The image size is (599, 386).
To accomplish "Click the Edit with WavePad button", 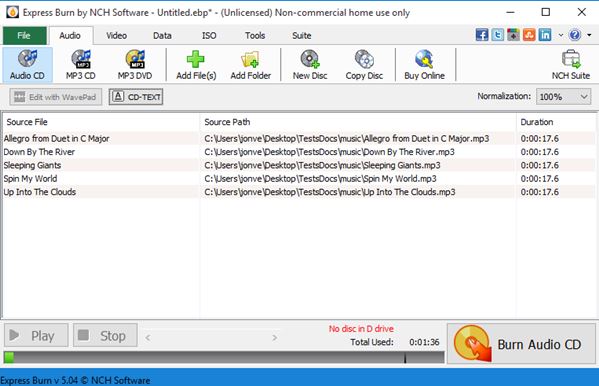I will 56,97.
